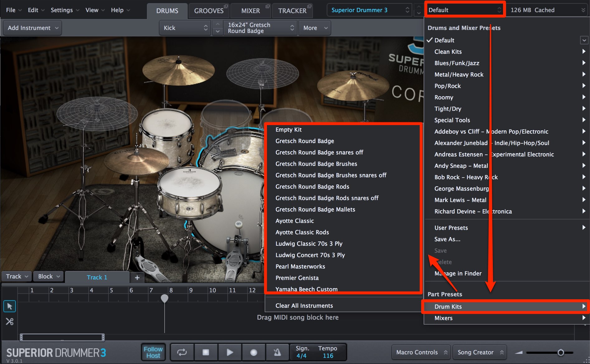This screenshot has width=590, height=364.
Task: Open the Kick instrument selector
Action: click(185, 28)
